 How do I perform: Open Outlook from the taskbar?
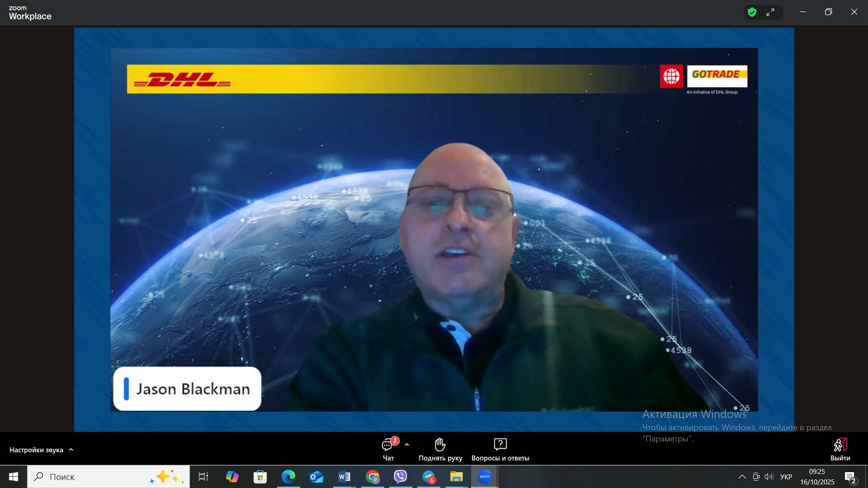coord(316,477)
